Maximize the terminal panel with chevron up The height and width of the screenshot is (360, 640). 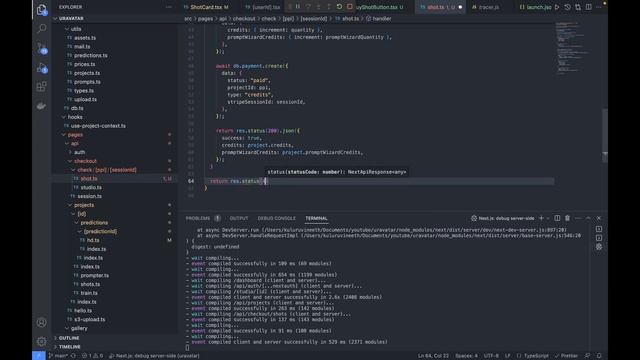coord(588,218)
